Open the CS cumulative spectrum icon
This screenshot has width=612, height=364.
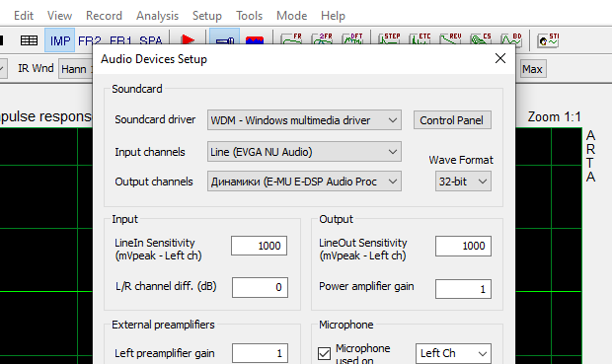481,38
